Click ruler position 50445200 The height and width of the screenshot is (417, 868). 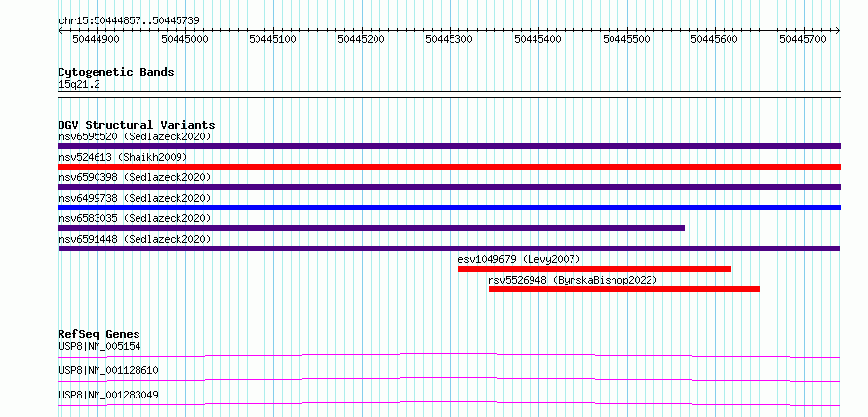pos(362,39)
